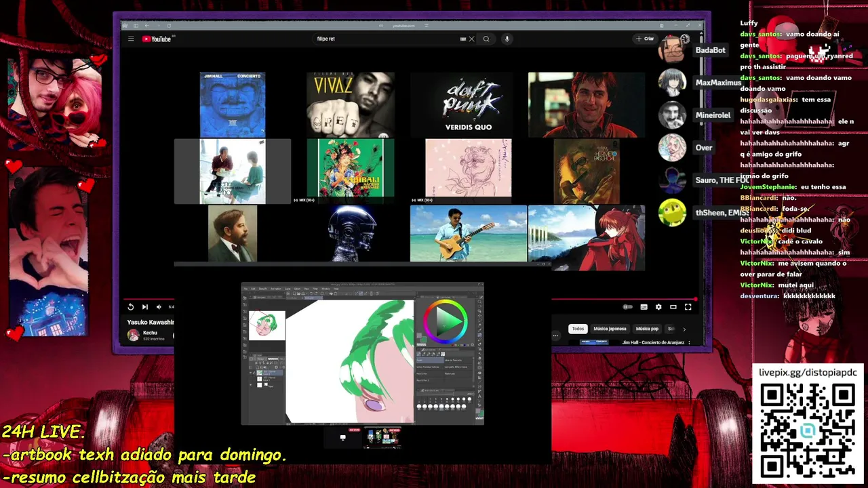The width and height of the screenshot is (868, 488).
Task: Open the chrome robot helmet thumbnail
Action: click(x=352, y=234)
